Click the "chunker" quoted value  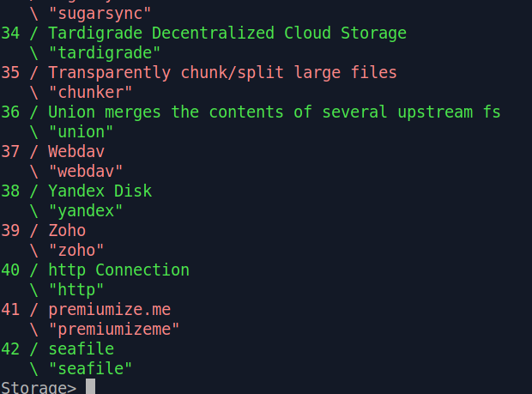click(x=90, y=93)
